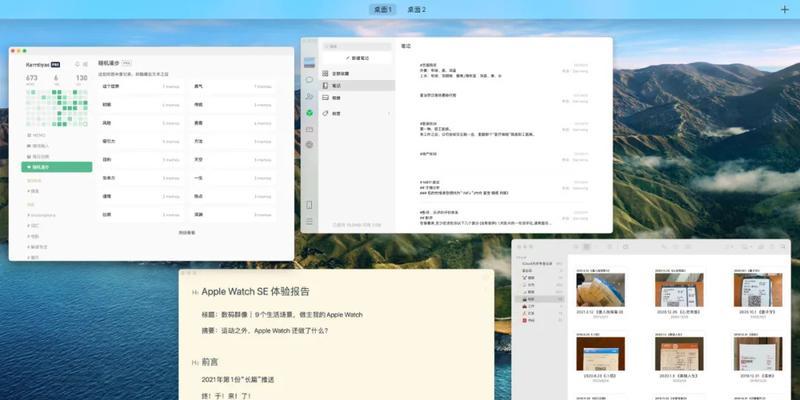Click the profile avatar in the WeChat sidebar
Viewport: 800px width, 400px height.
pyautogui.click(x=309, y=63)
